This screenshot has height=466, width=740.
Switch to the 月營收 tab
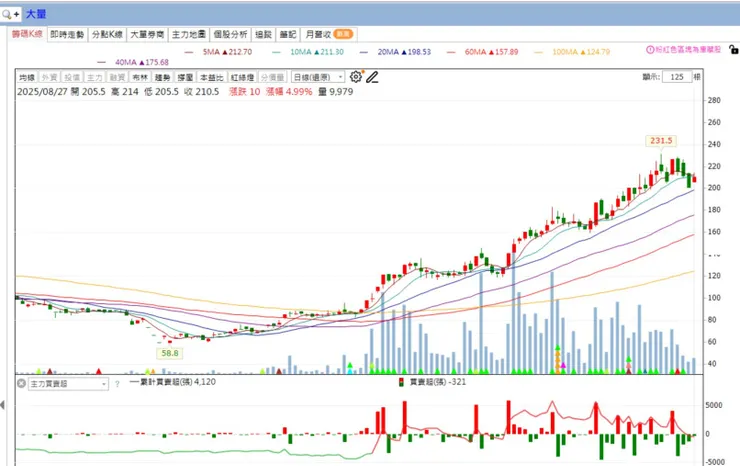[x=329, y=34]
